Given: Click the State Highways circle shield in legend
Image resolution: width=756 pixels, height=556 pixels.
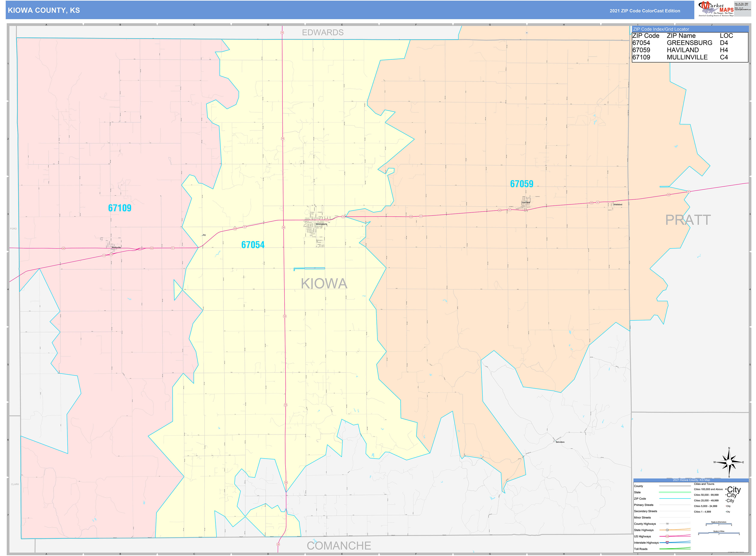Looking at the screenshot, I should 667,530.
